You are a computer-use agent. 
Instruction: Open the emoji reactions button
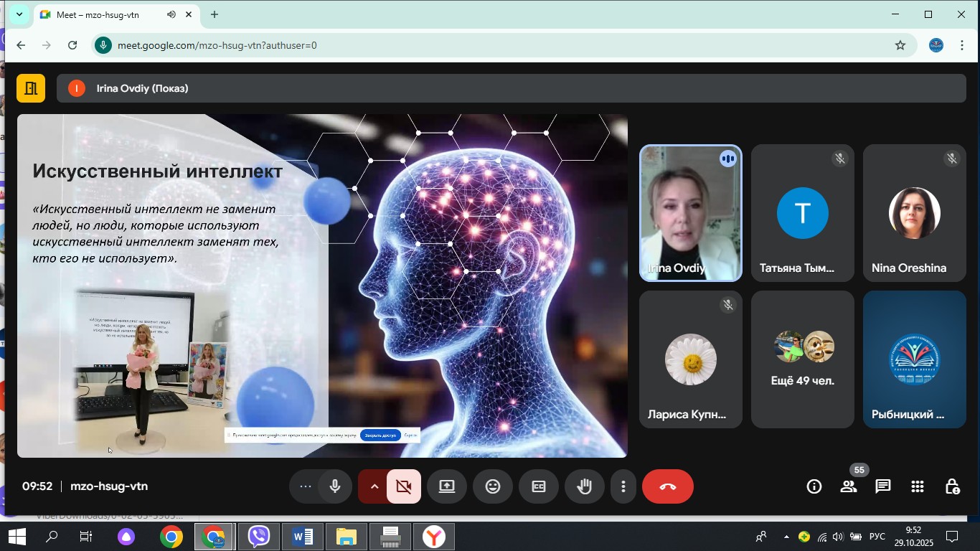click(x=493, y=486)
